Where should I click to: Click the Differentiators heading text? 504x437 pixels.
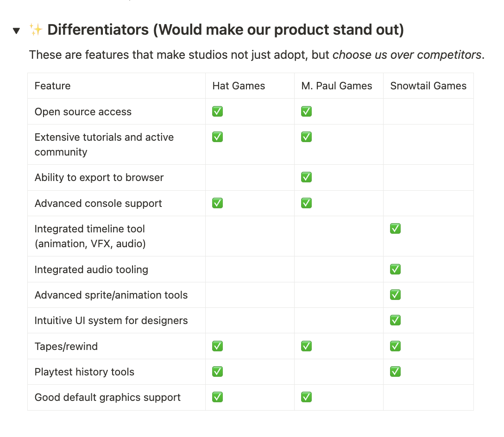pos(226,30)
